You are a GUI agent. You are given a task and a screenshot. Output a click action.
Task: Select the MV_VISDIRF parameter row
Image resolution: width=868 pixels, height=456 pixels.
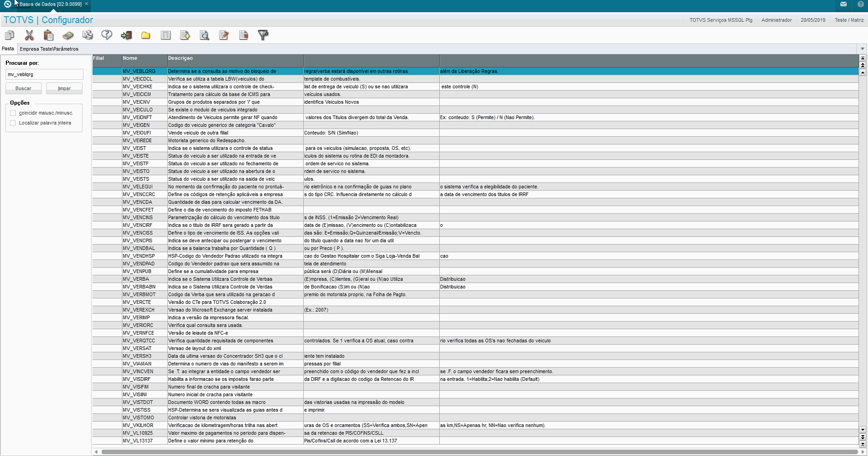[x=475, y=379]
